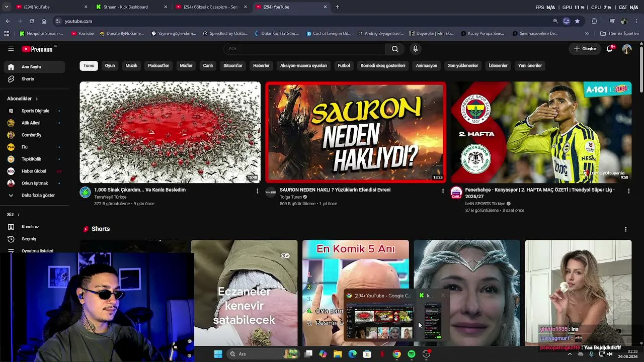Open the 'Tüm Yer İşaretleri' bookmarks folder
The width and height of the screenshot is (644, 362).
[619, 34]
